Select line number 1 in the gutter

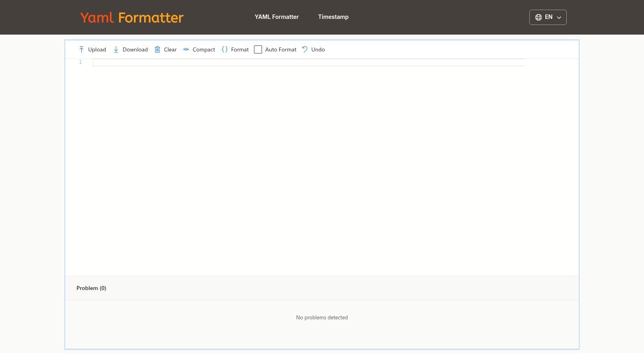80,62
